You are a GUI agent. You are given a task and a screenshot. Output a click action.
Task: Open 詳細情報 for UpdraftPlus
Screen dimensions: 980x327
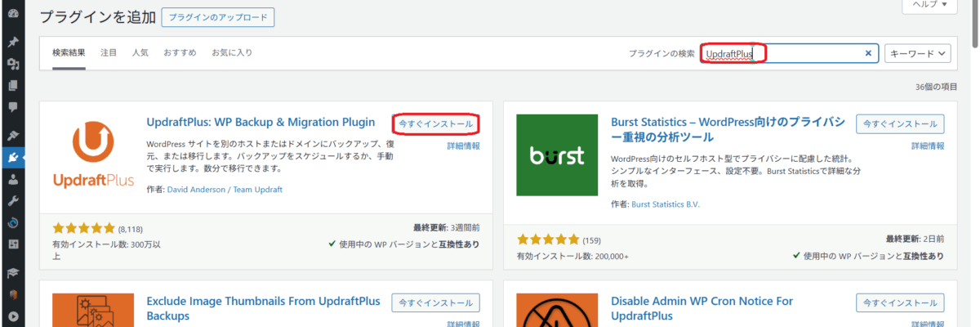[x=463, y=146]
